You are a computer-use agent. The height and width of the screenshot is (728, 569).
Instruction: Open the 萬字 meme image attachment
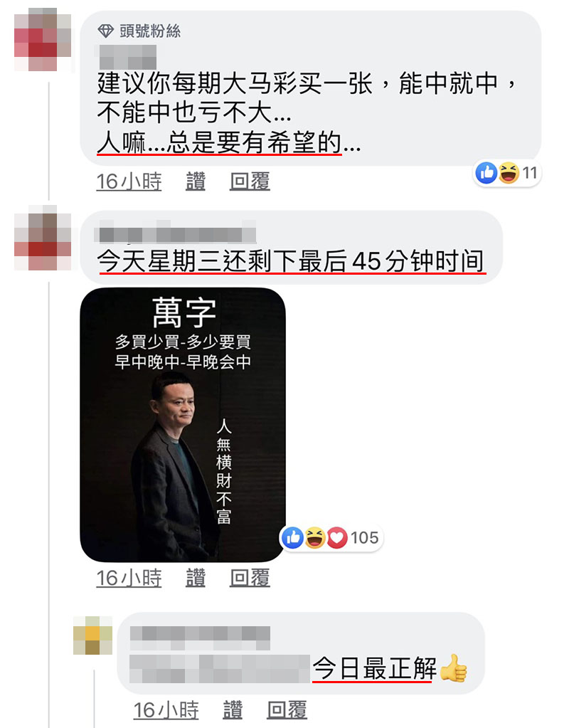point(183,425)
